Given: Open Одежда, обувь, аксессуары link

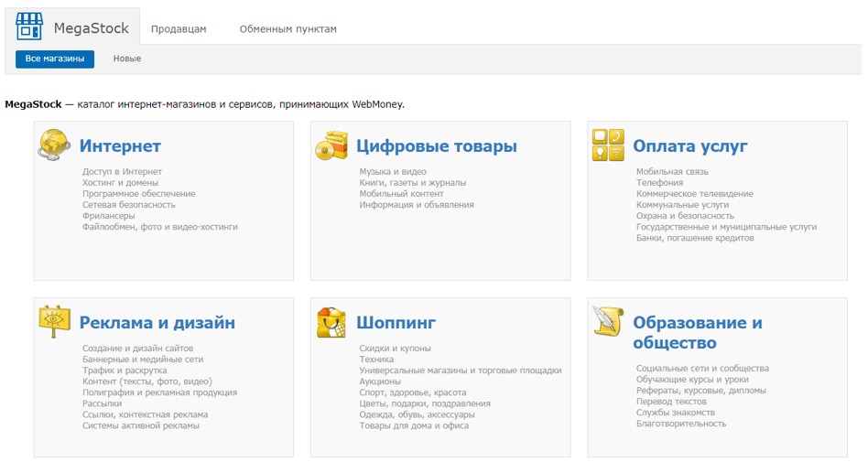Looking at the screenshot, I should pos(417,414).
